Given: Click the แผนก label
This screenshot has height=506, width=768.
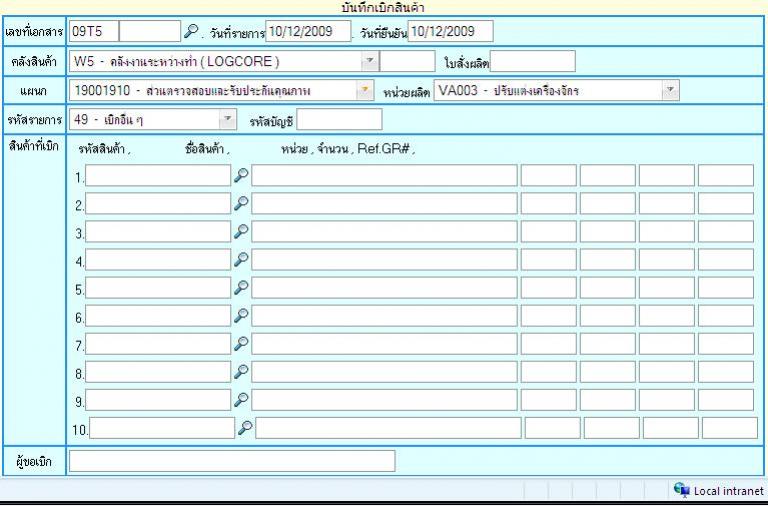Looking at the screenshot, I should tap(34, 91).
